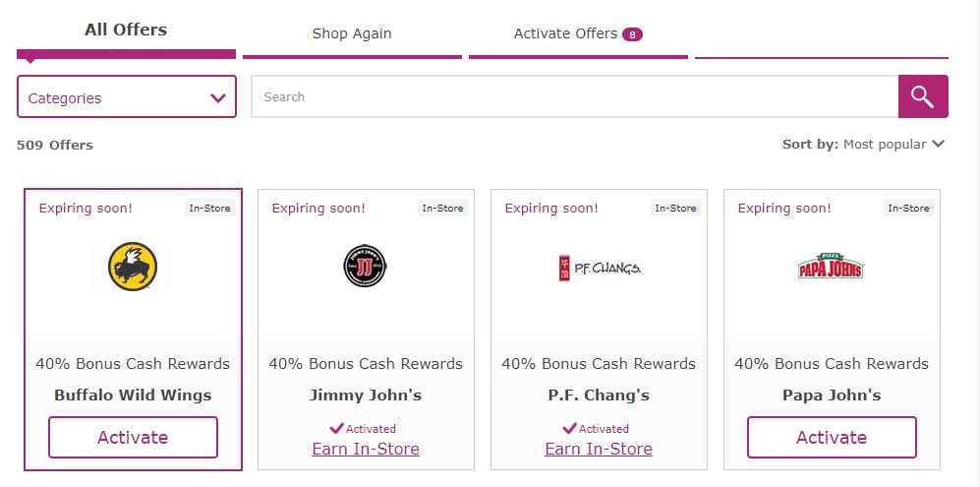Select the Jimmy John's logo
This screenshot has width=980, height=487.
[x=365, y=266]
